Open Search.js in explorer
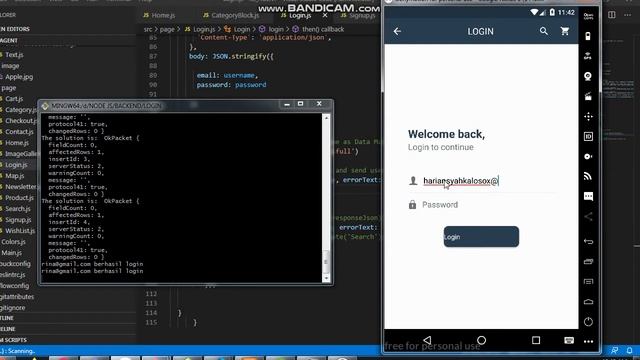The width and height of the screenshot is (640, 360). (x=18, y=209)
